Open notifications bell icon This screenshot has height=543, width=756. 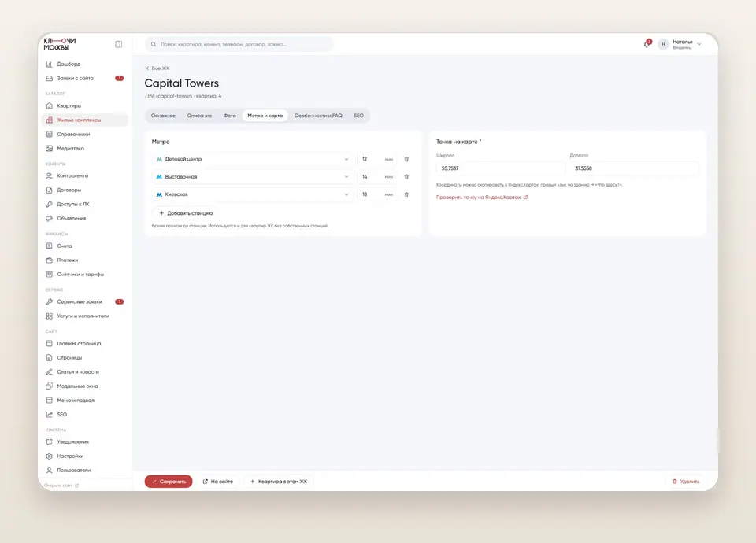click(x=647, y=44)
